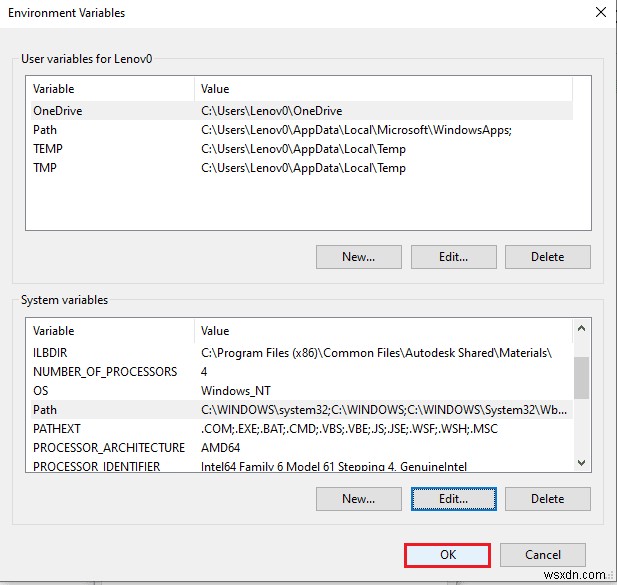Select the ILBDIR system variable
This screenshot has height=585, width=617.
[x=302, y=352]
